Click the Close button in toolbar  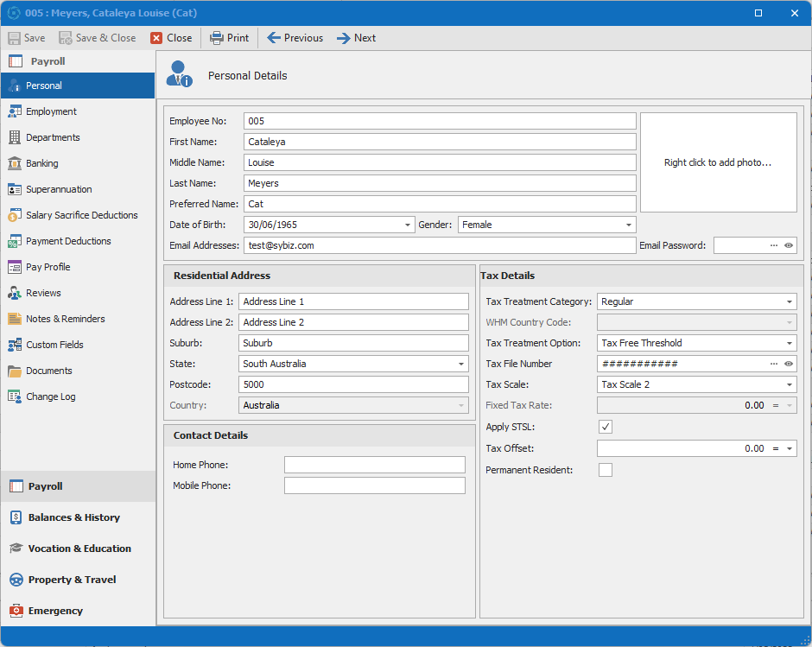point(171,38)
